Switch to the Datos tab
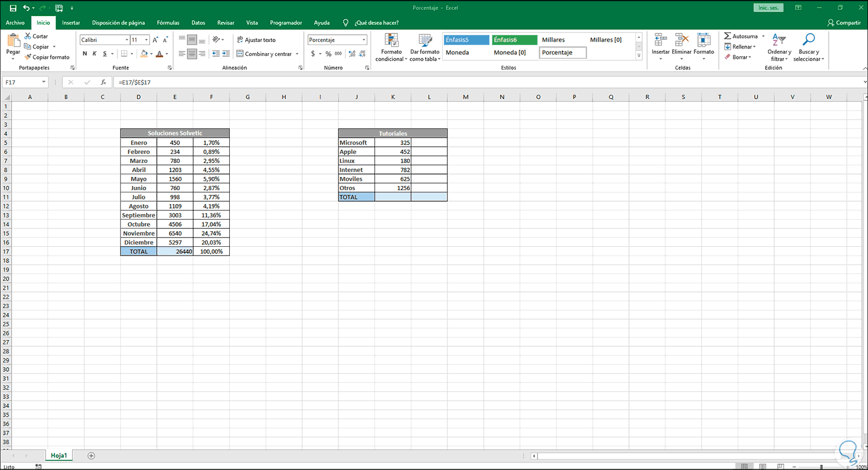The height and width of the screenshot is (470, 868). click(x=198, y=23)
